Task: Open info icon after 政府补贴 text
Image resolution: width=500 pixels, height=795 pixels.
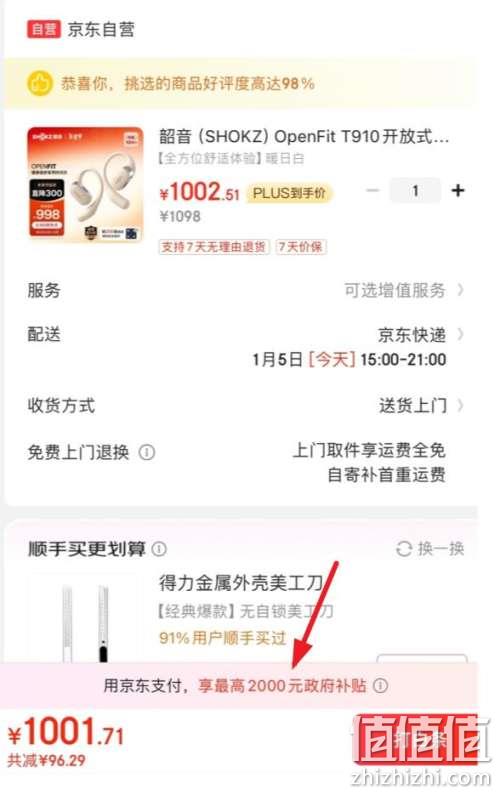Action: [380, 685]
